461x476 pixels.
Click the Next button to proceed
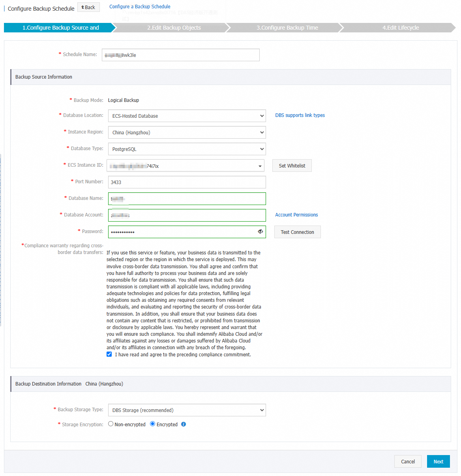[438, 461]
